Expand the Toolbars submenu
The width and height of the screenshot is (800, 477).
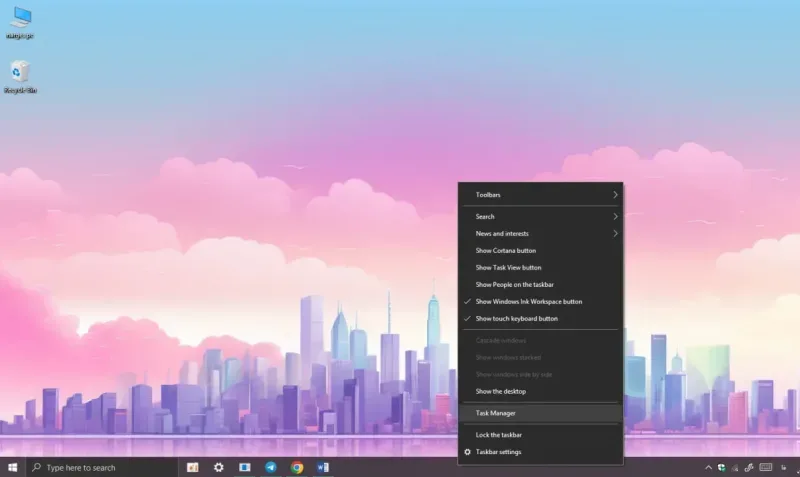[540, 195]
